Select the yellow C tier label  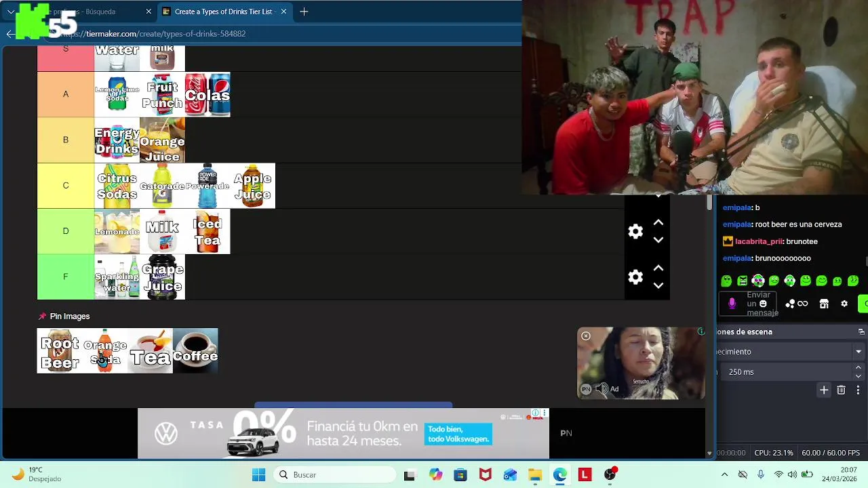pos(66,185)
